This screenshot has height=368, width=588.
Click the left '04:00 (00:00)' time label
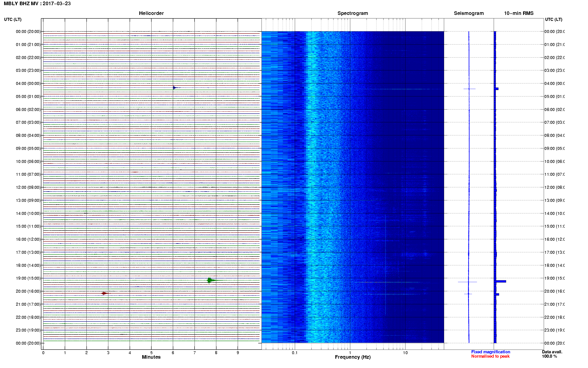coord(28,83)
